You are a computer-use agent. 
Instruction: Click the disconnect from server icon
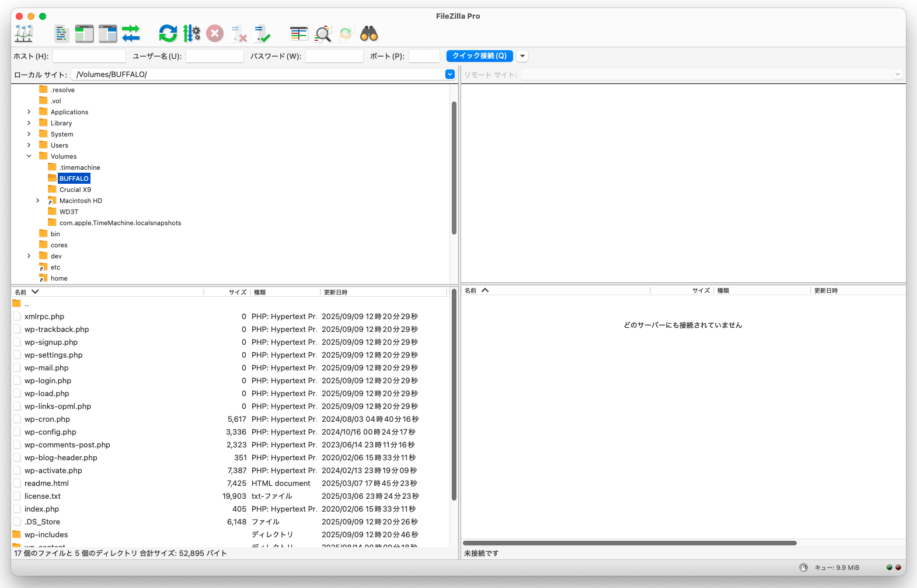coord(239,34)
